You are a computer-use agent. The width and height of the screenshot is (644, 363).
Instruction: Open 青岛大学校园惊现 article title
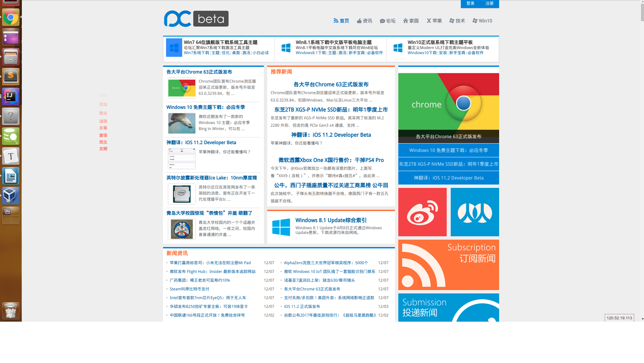click(209, 213)
